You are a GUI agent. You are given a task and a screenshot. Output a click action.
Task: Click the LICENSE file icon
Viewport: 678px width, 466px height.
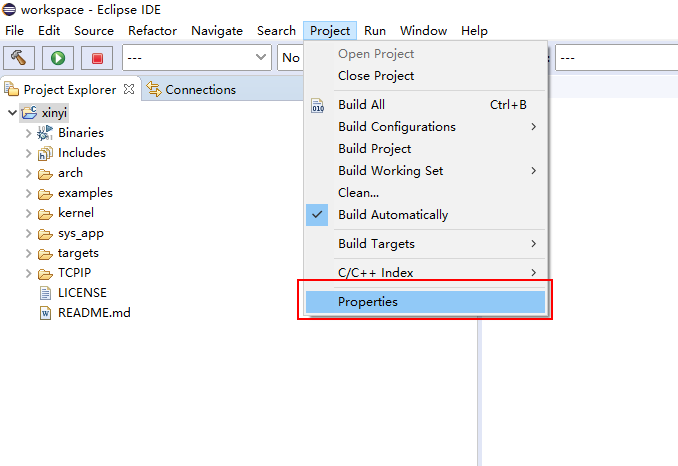(45, 293)
